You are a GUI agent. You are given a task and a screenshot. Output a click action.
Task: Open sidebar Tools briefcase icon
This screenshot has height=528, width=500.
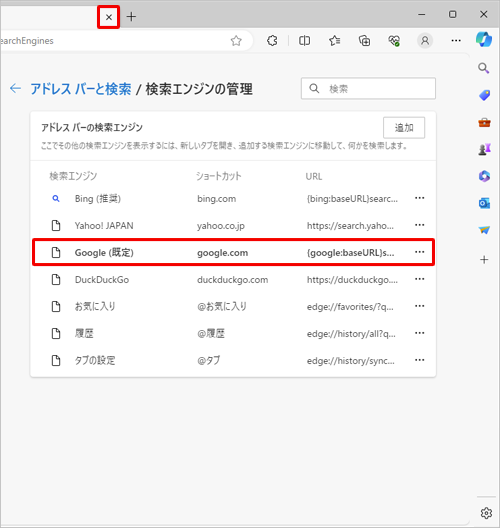coord(484,123)
